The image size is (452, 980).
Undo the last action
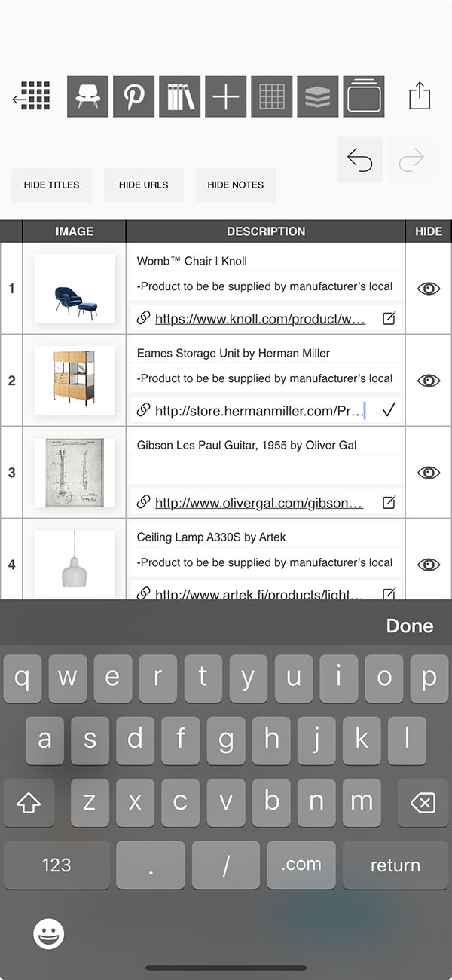pos(360,159)
